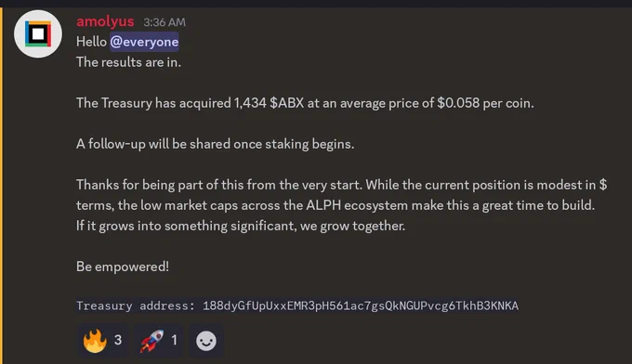Click the $0.058 price text
The width and height of the screenshot is (632, 364).
(x=458, y=103)
